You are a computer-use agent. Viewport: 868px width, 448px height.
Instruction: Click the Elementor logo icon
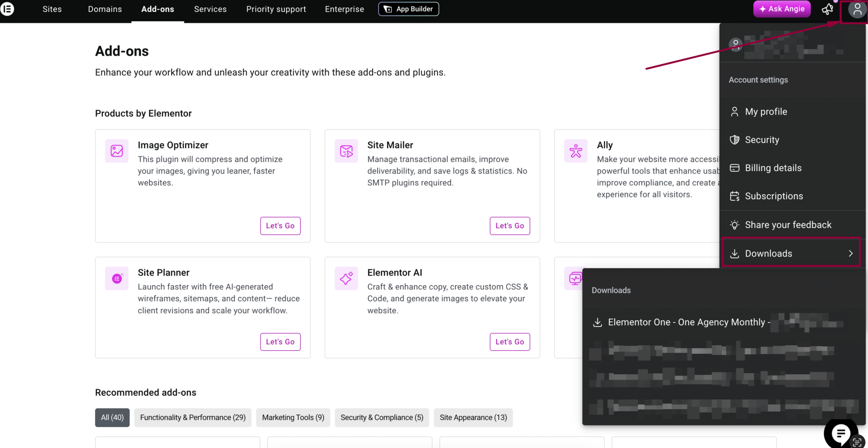coord(7,9)
